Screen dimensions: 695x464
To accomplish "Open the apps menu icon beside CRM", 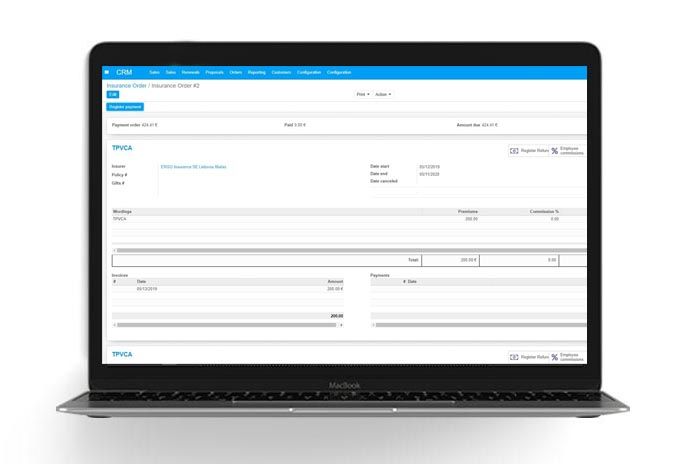I will pyautogui.click(x=107, y=72).
